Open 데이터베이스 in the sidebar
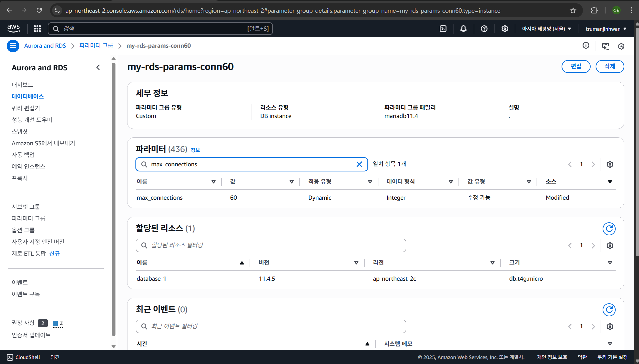The width and height of the screenshot is (639, 364). (28, 96)
